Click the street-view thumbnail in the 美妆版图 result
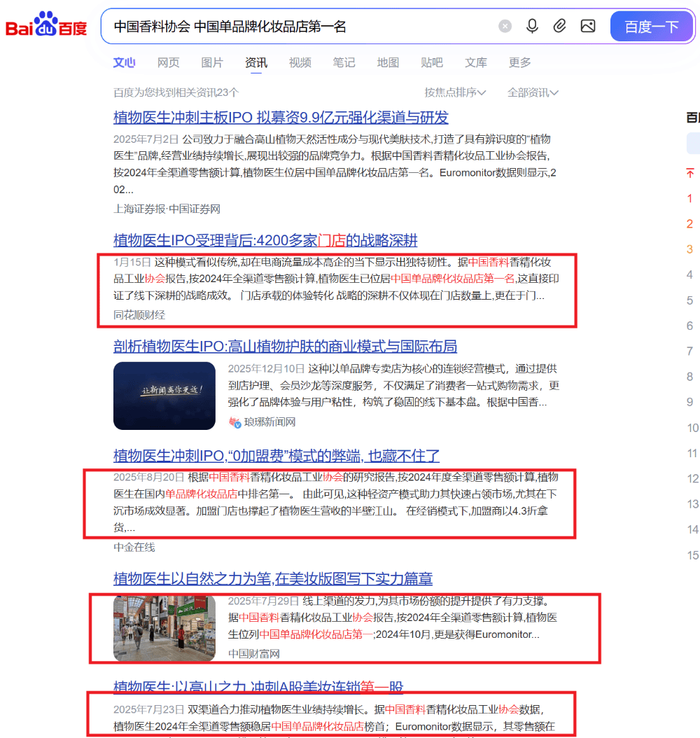Viewport: 700px width, 738px height. click(164, 628)
